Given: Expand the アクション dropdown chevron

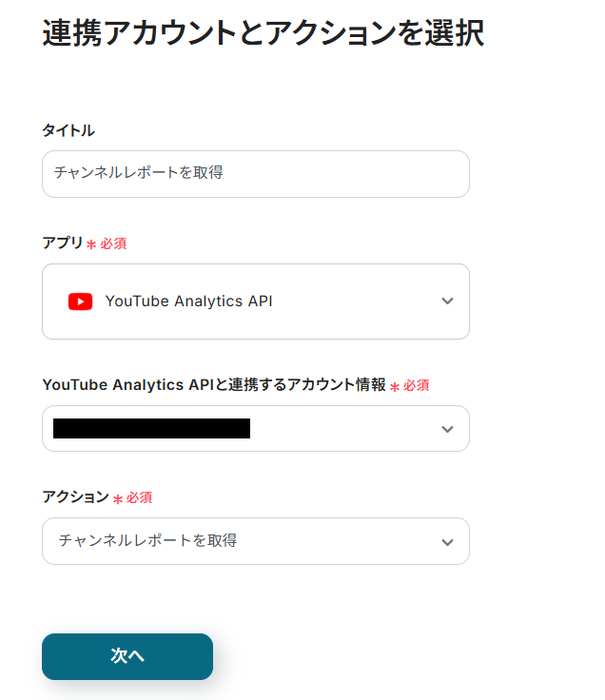Looking at the screenshot, I should tap(448, 541).
